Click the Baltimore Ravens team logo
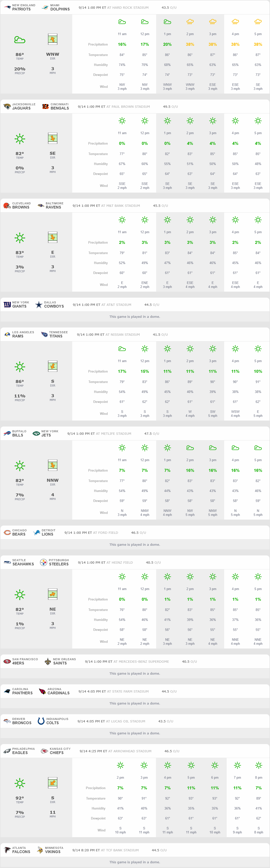Screen dimensions: 270x868 click(41, 205)
